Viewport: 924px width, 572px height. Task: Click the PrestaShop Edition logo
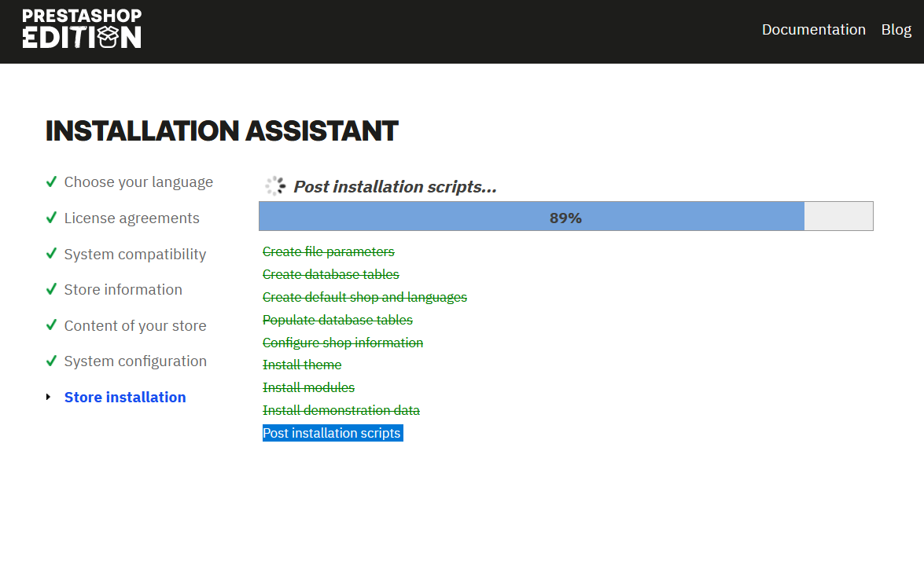[x=82, y=29]
